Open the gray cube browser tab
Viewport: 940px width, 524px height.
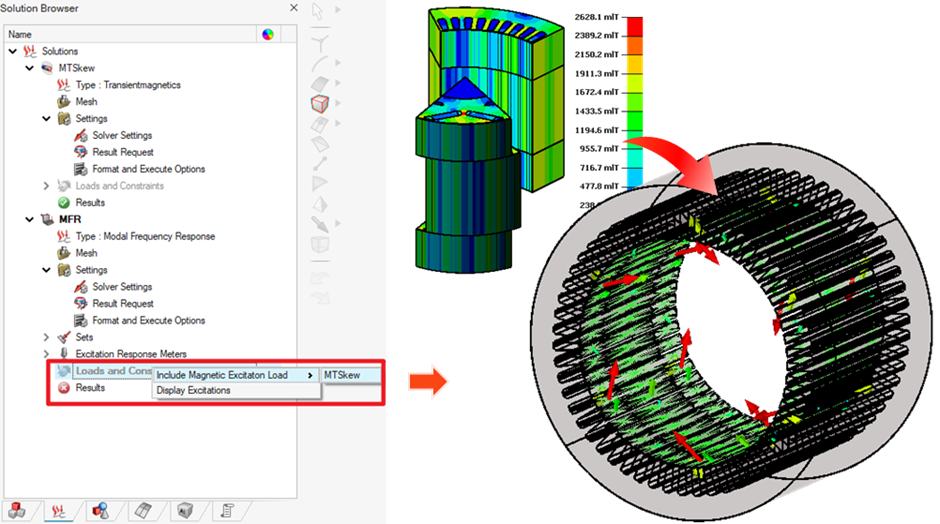coord(185,511)
